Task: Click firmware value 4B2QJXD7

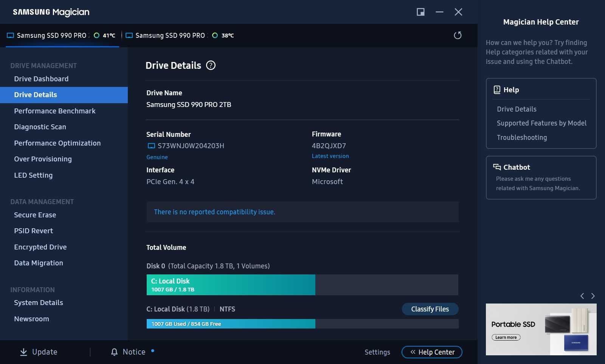Action: pos(329,146)
